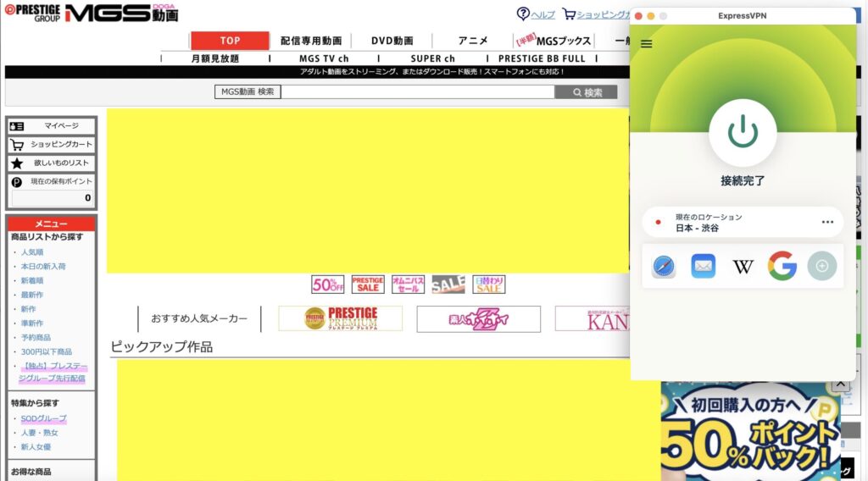Click the 検索 search button
The width and height of the screenshot is (868, 481).
tap(587, 92)
